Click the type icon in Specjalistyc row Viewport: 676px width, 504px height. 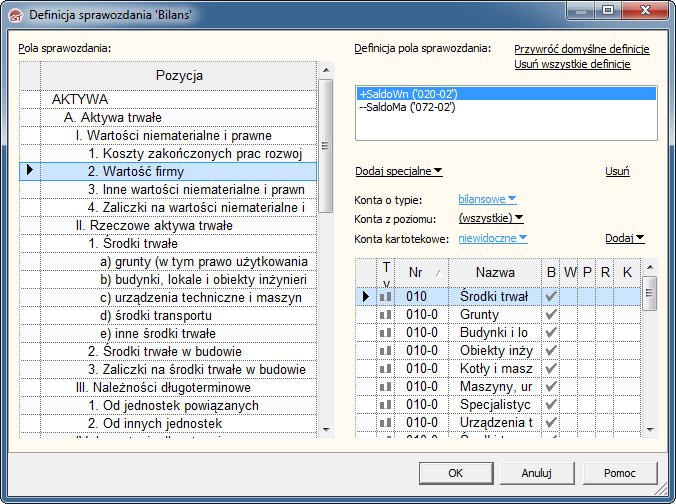click(386, 405)
